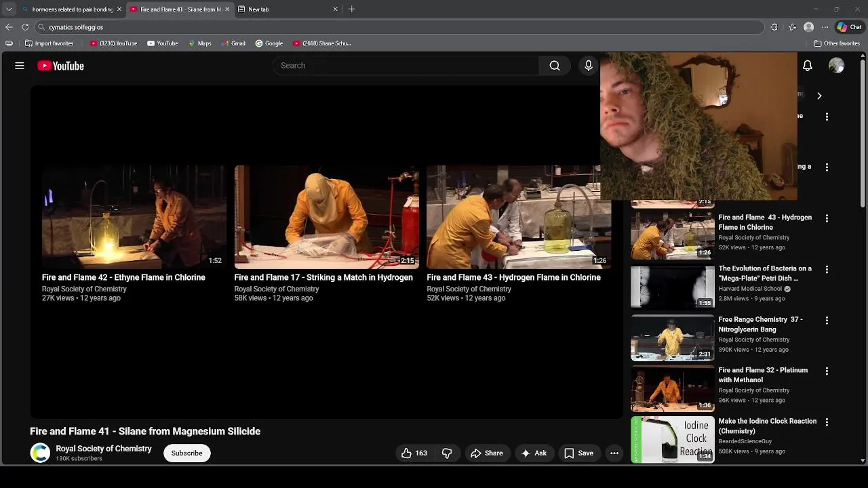Click the Share button
Screen dimensions: 868x488
[487, 453]
